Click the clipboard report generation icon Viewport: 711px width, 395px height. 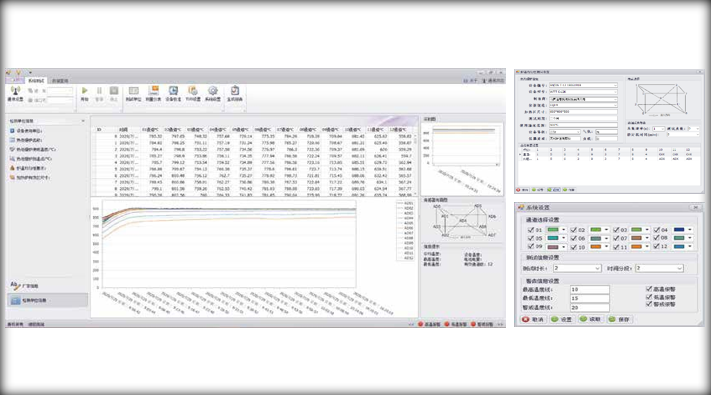point(234,91)
